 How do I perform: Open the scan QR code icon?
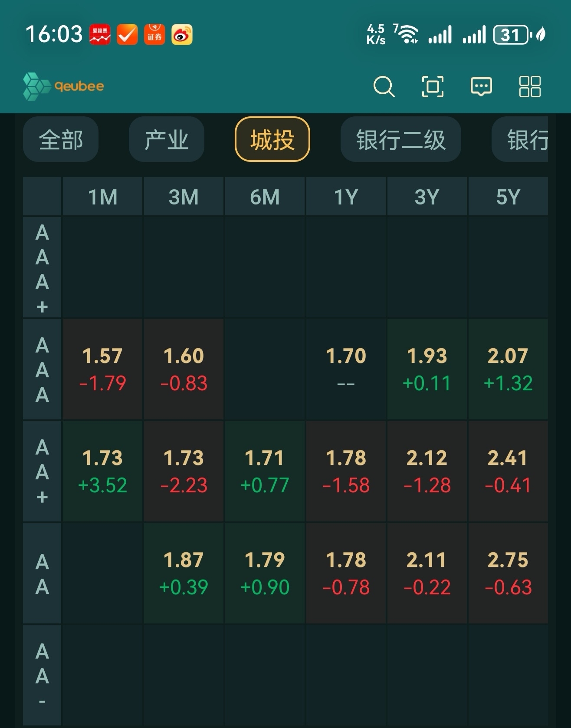433,86
